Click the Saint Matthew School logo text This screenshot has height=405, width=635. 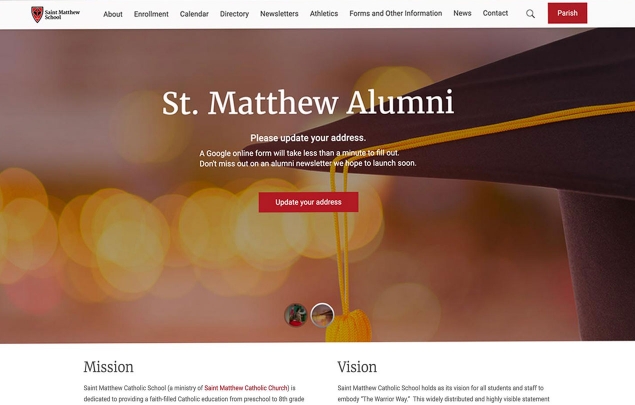[62, 15]
